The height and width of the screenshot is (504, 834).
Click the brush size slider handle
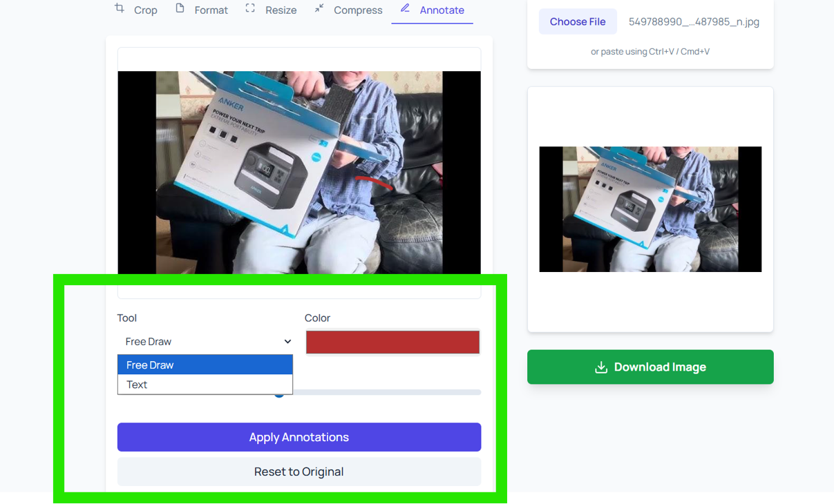coord(278,392)
